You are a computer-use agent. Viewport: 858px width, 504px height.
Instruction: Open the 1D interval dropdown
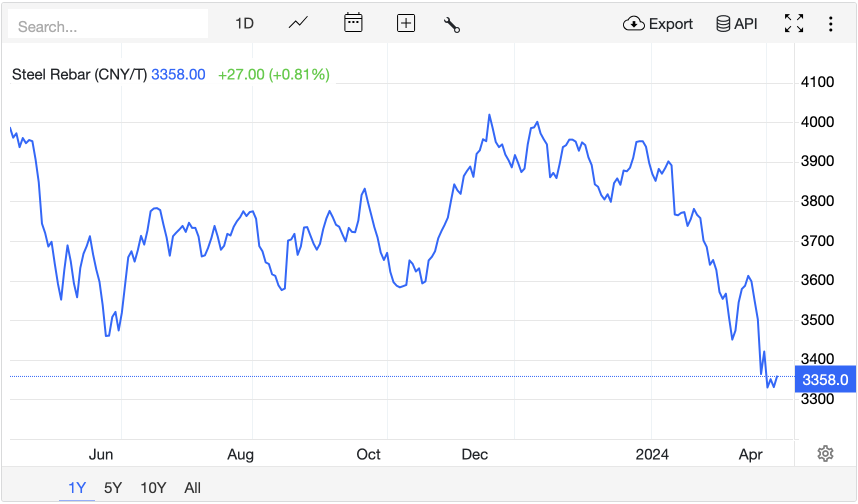click(244, 23)
